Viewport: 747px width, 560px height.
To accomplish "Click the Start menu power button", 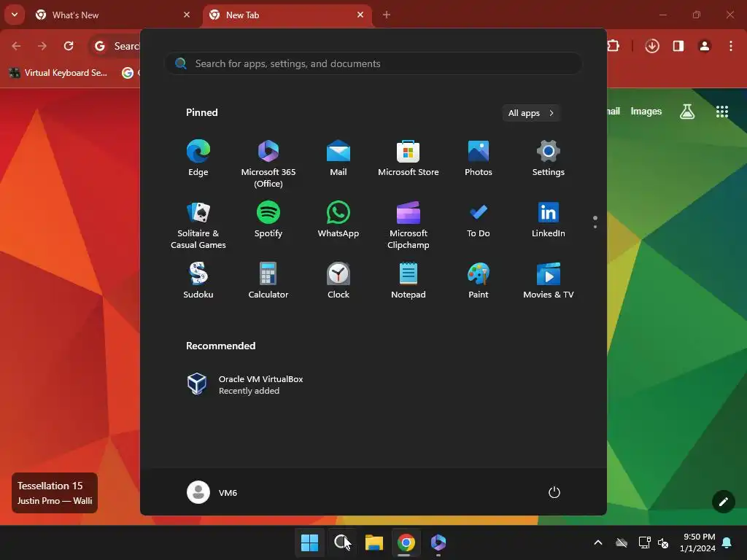I will [554, 492].
